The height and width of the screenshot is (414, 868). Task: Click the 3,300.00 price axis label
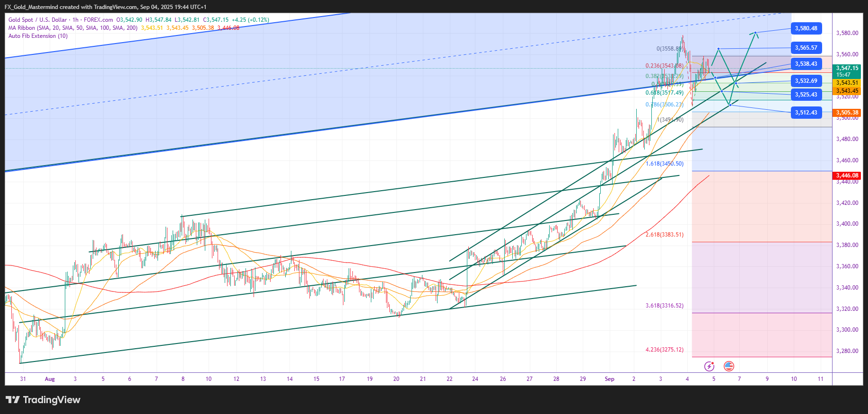847,330
